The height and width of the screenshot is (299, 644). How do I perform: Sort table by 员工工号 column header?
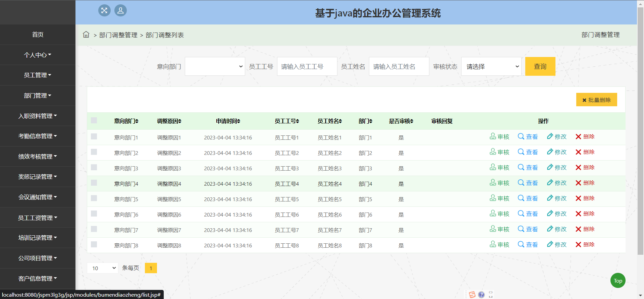tap(287, 121)
